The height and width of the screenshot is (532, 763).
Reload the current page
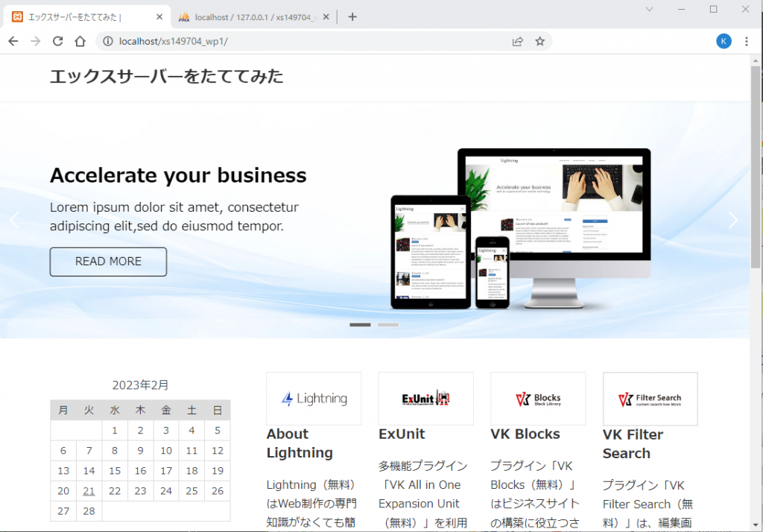click(57, 42)
